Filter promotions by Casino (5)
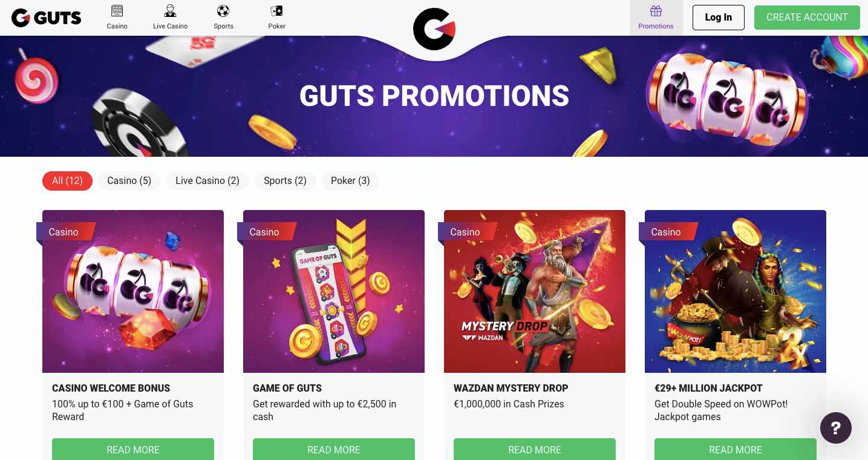The height and width of the screenshot is (460, 868). click(x=129, y=180)
